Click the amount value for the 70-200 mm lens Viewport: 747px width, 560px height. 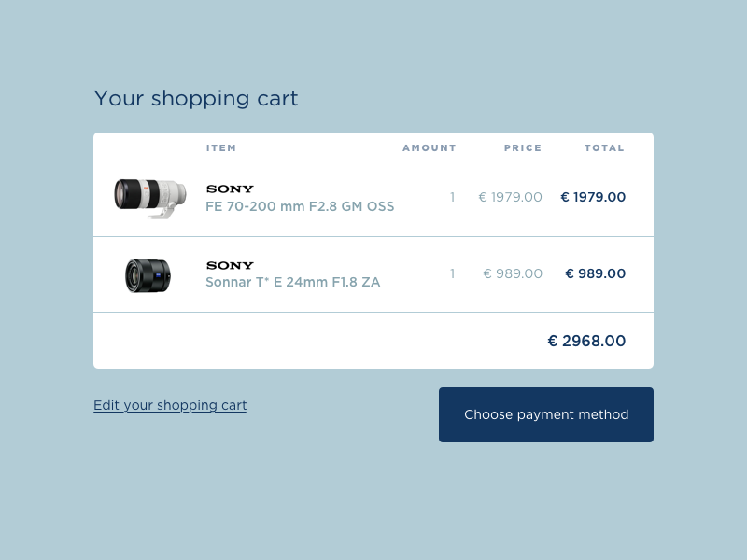click(x=452, y=197)
